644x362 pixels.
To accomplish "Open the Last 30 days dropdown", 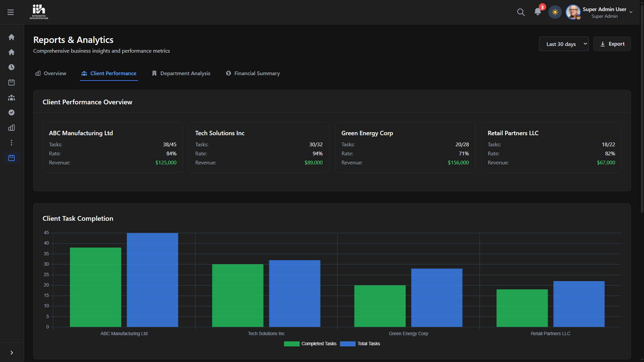I will [563, 44].
